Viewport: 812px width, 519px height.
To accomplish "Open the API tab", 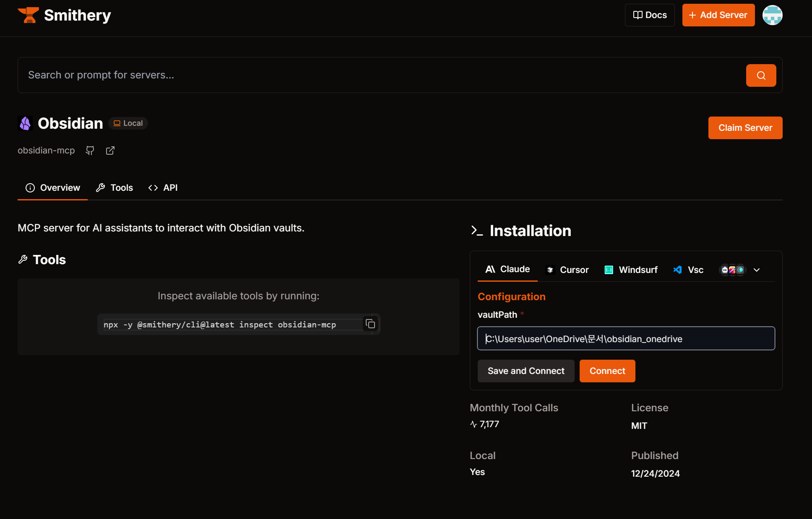I will [163, 188].
